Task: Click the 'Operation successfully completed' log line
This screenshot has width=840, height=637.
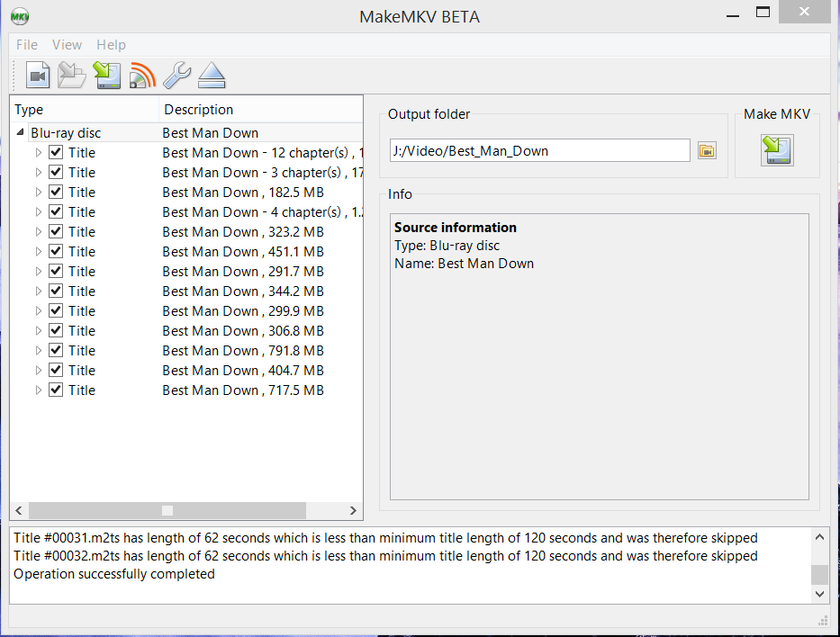Action: (x=114, y=574)
